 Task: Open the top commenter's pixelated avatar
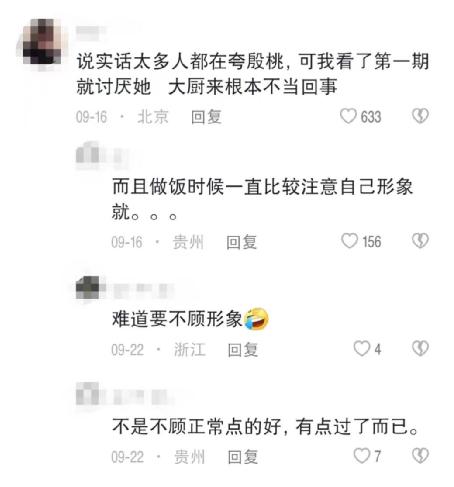(42, 42)
